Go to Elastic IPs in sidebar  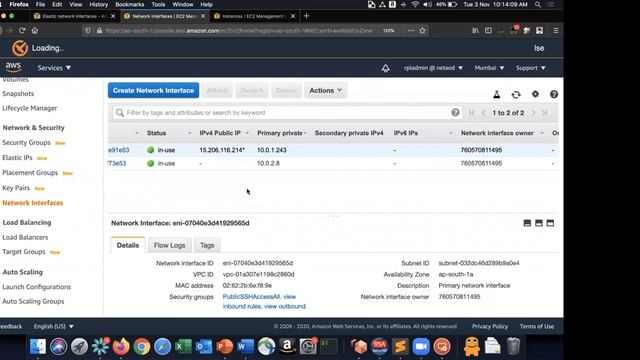coord(17,158)
